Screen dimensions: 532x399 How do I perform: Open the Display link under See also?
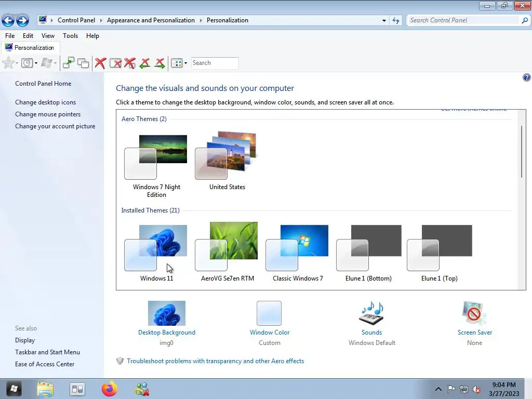coord(25,340)
